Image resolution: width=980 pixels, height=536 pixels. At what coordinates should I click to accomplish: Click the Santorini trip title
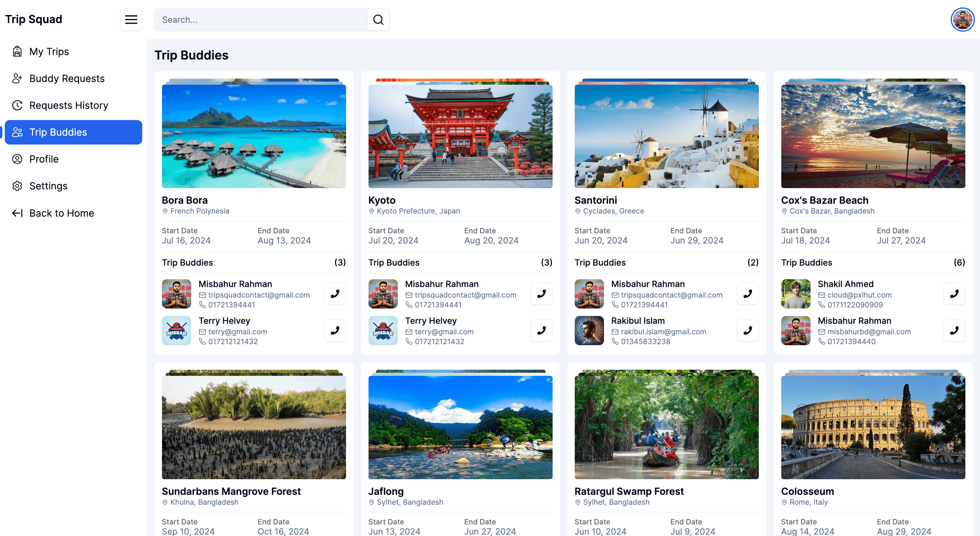coord(596,200)
